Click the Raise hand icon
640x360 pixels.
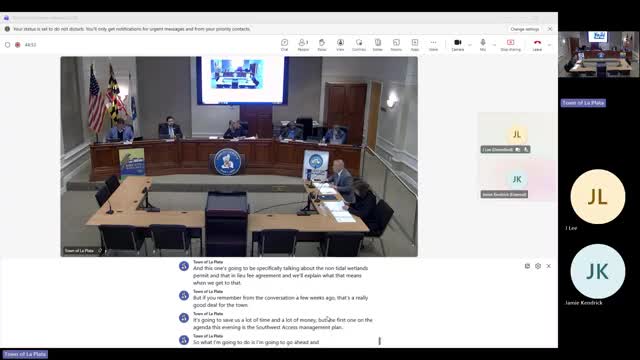[x=322, y=44]
